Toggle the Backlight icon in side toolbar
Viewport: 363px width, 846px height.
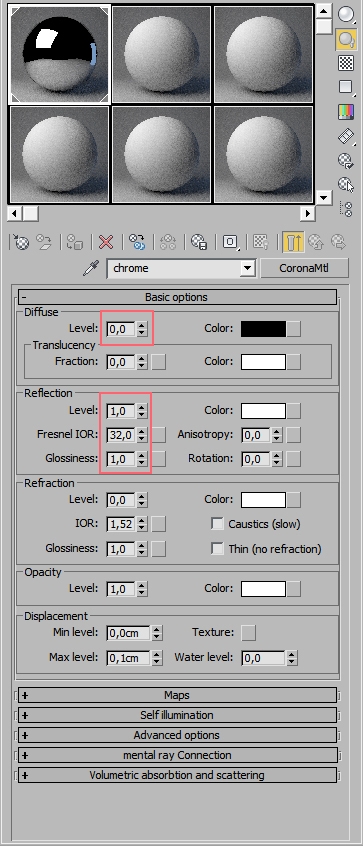tap(346, 38)
